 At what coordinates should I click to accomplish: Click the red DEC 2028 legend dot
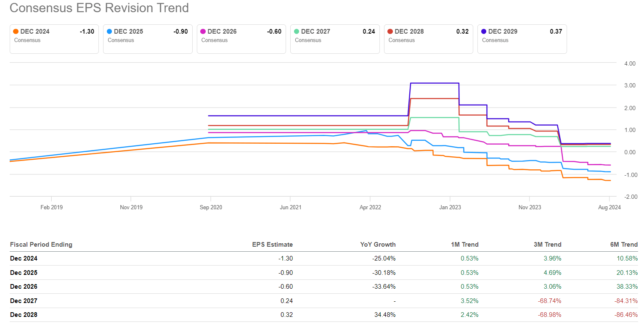coord(390,32)
